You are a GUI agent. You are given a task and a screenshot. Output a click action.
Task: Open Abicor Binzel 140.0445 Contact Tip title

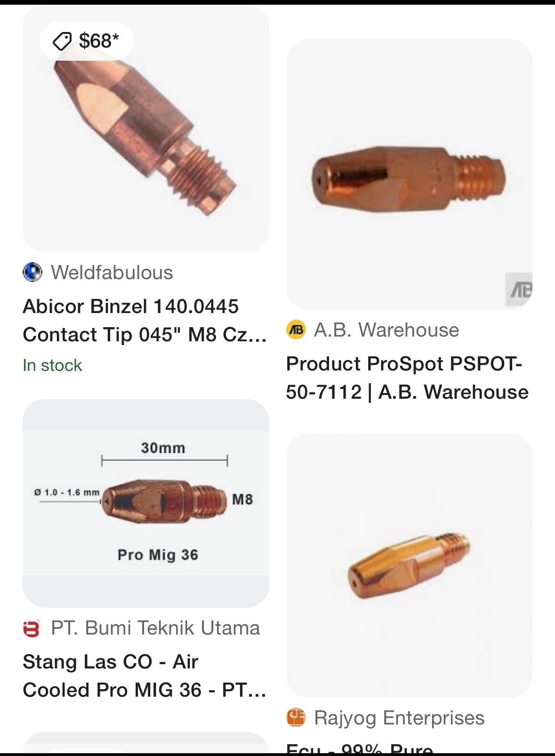point(145,321)
